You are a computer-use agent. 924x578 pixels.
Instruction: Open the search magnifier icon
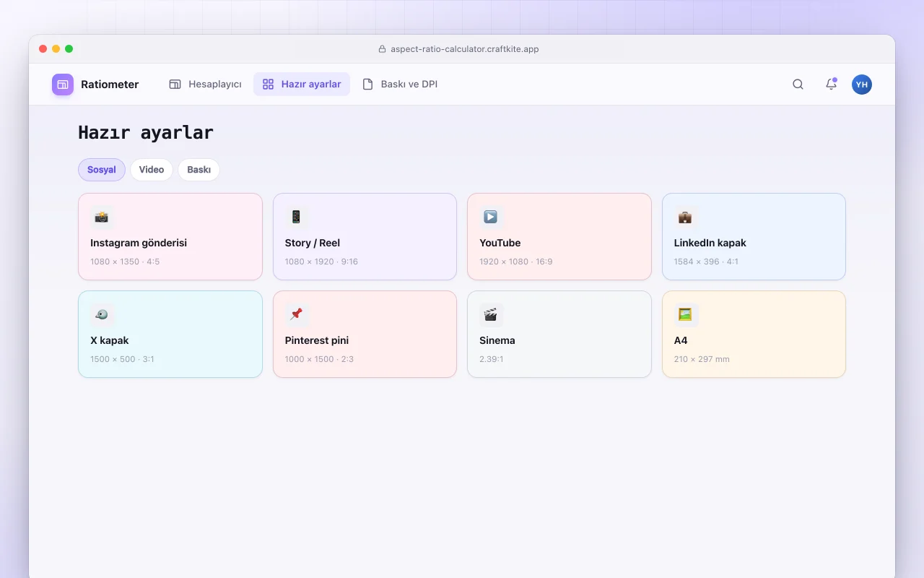click(798, 85)
